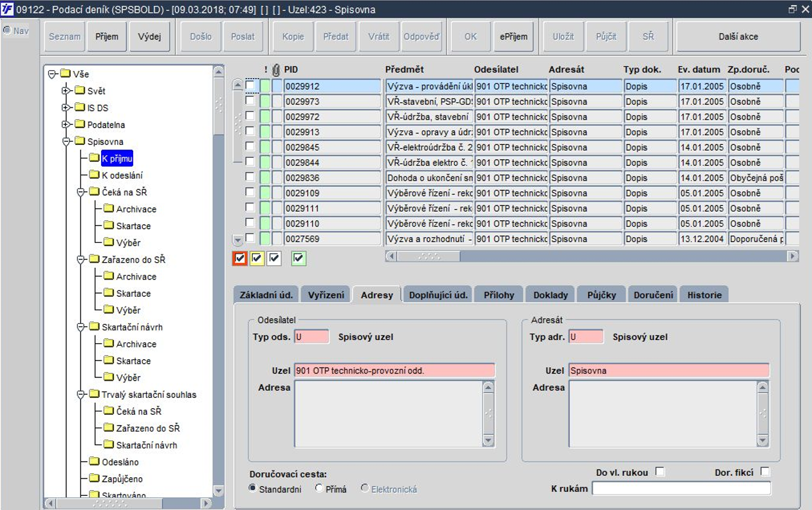Click the record list scroll-down arrow
Image resolution: width=812 pixels, height=510 pixels.
(238, 240)
